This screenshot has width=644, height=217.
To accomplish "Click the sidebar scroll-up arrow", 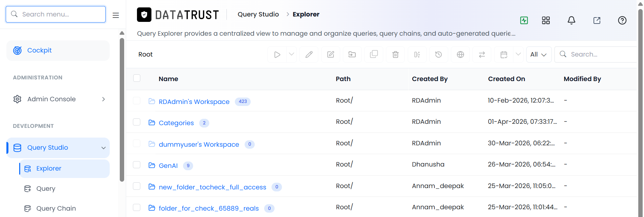I will click(122, 33).
